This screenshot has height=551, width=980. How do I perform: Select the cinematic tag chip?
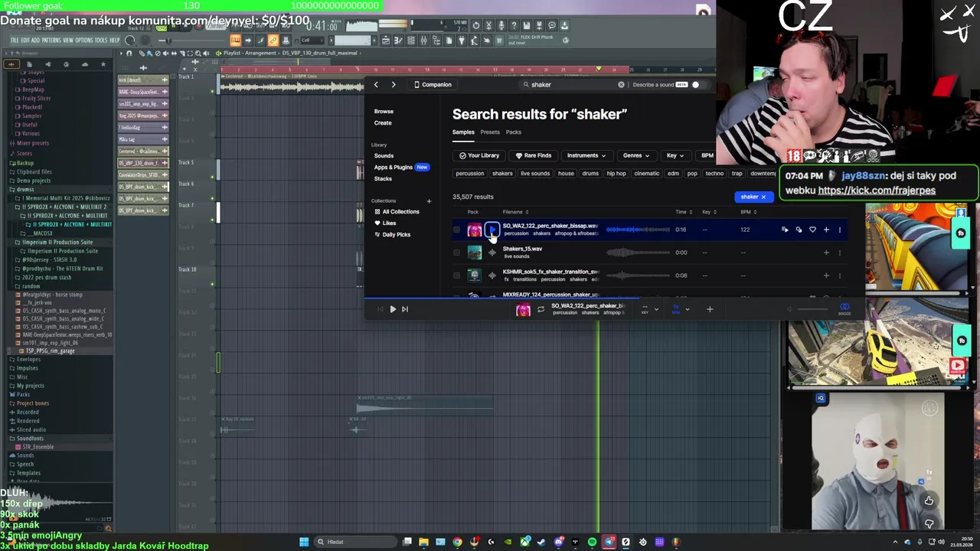coord(647,174)
